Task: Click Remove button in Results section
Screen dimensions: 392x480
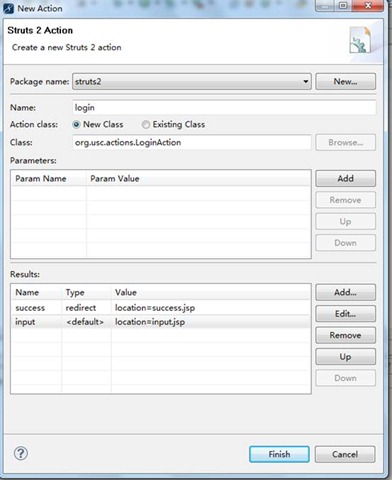Action: pyautogui.click(x=345, y=335)
